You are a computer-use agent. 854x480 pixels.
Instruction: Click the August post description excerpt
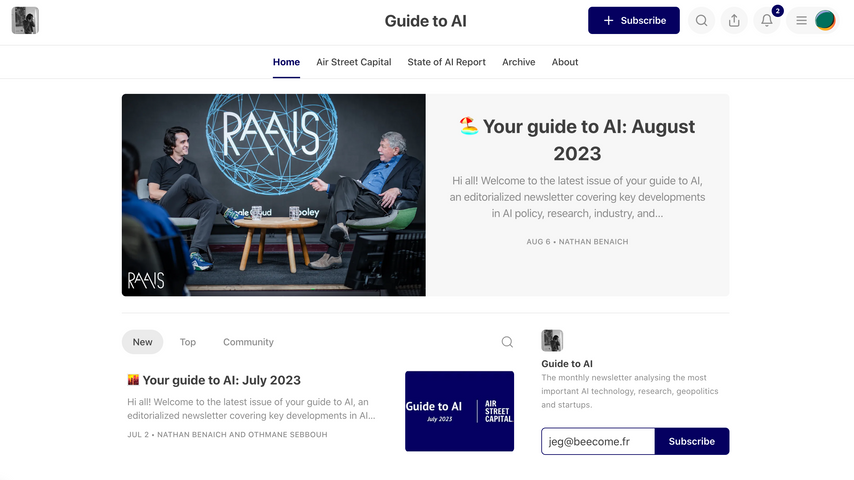pos(577,197)
